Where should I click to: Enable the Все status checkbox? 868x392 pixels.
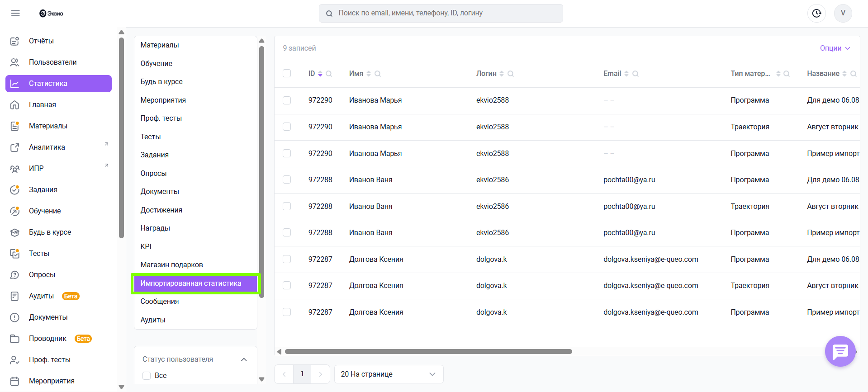tap(147, 375)
